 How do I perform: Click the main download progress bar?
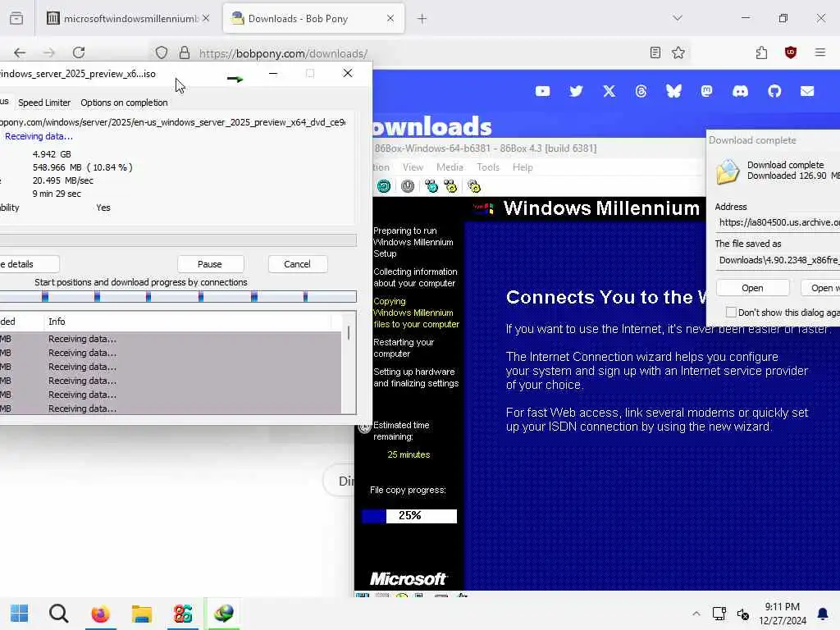point(178,240)
